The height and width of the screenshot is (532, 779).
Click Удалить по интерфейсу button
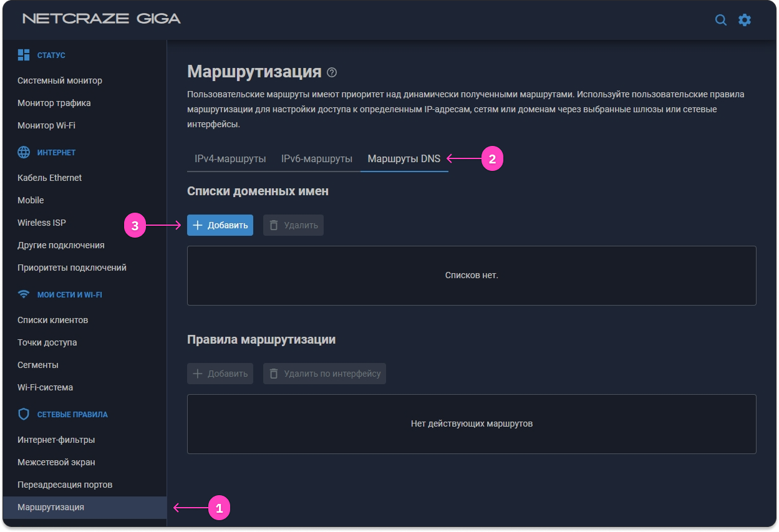pyautogui.click(x=324, y=374)
